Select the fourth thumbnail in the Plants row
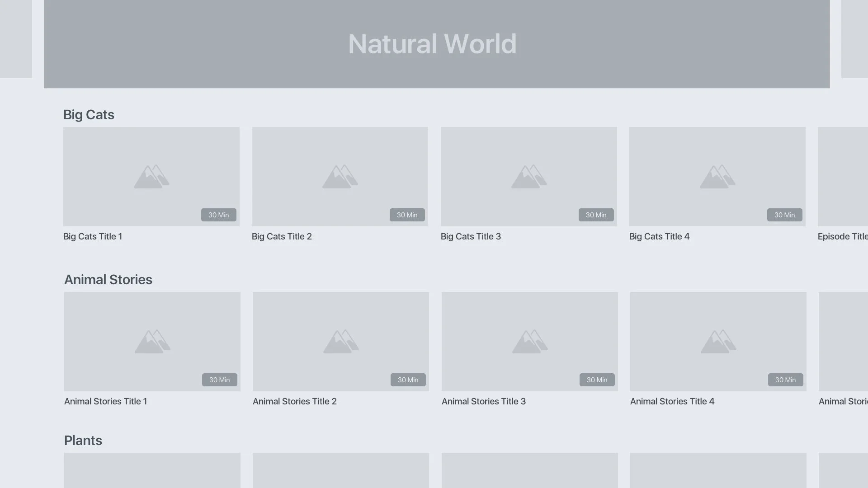 pyautogui.click(x=718, y=470)
